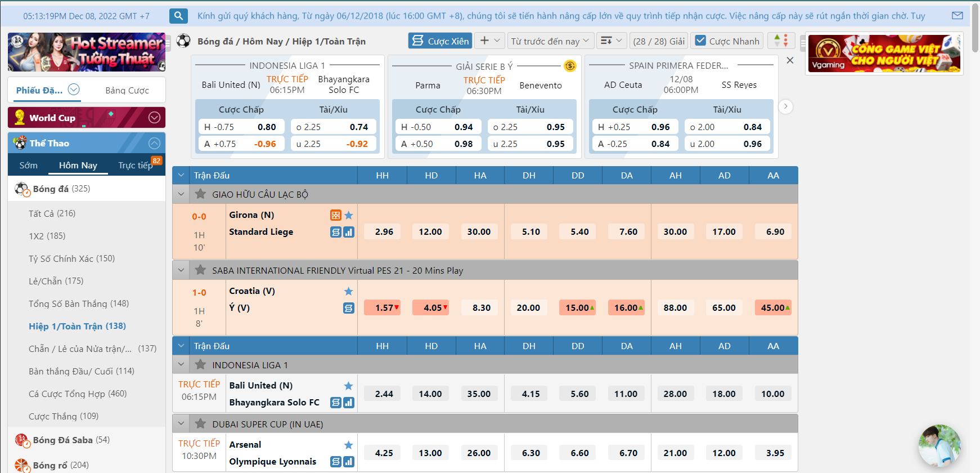
Task: Toggle favorite star for INDONESIA LIGA 1 league
Action: [x=200, y=365]
